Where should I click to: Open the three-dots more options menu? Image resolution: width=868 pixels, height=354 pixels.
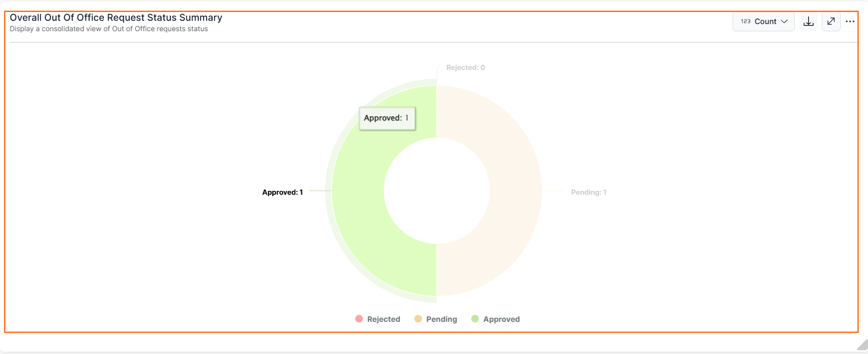[850, 21]
